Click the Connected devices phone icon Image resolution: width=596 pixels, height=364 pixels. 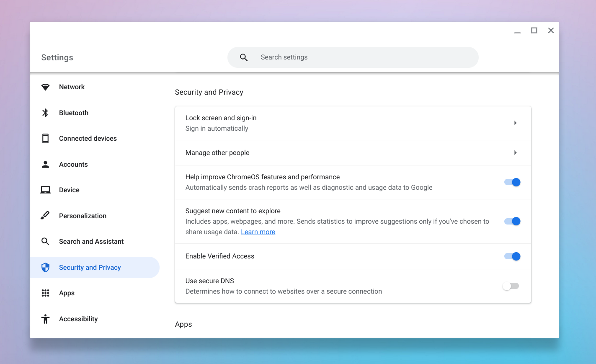coord(45,139)
